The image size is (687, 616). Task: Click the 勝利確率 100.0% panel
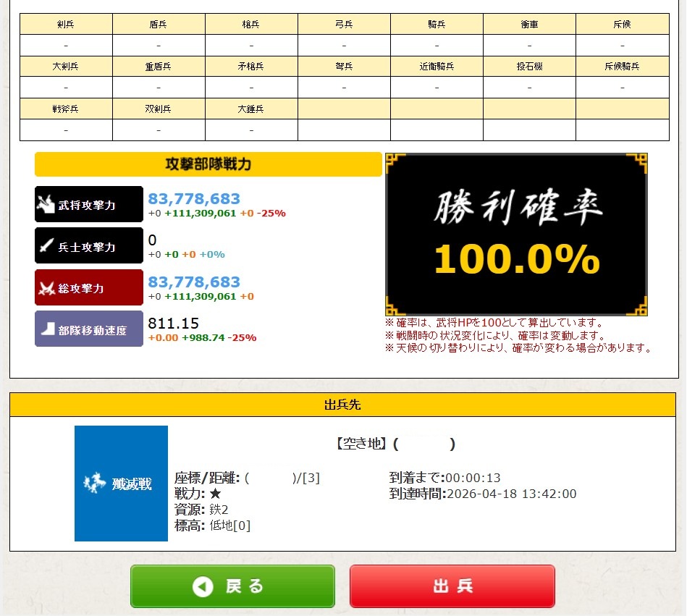pyautogui.click(x=516, y=235)
